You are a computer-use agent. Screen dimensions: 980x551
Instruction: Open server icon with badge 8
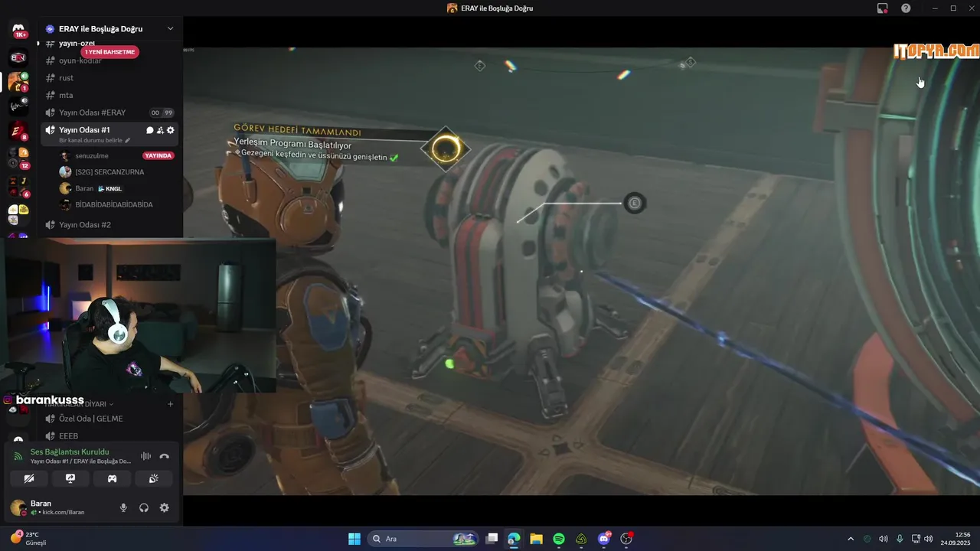tap(18, 131)
